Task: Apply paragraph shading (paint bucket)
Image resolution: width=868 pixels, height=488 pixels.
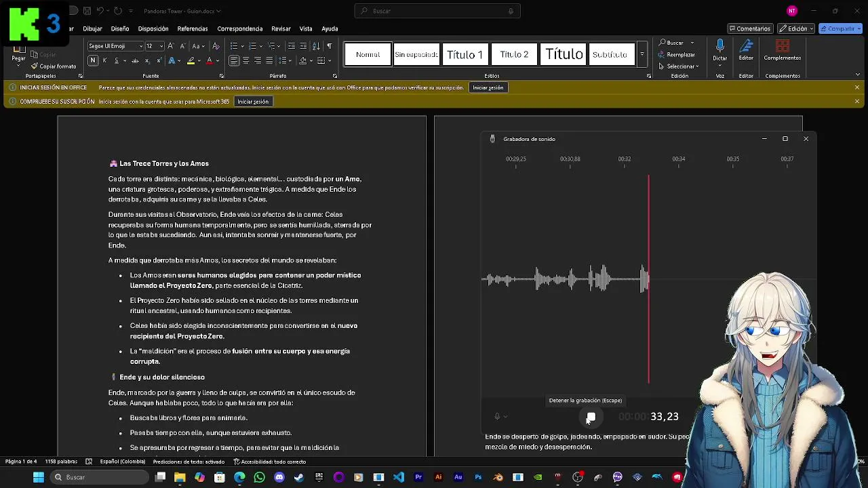Action: [x=302, y=60]
